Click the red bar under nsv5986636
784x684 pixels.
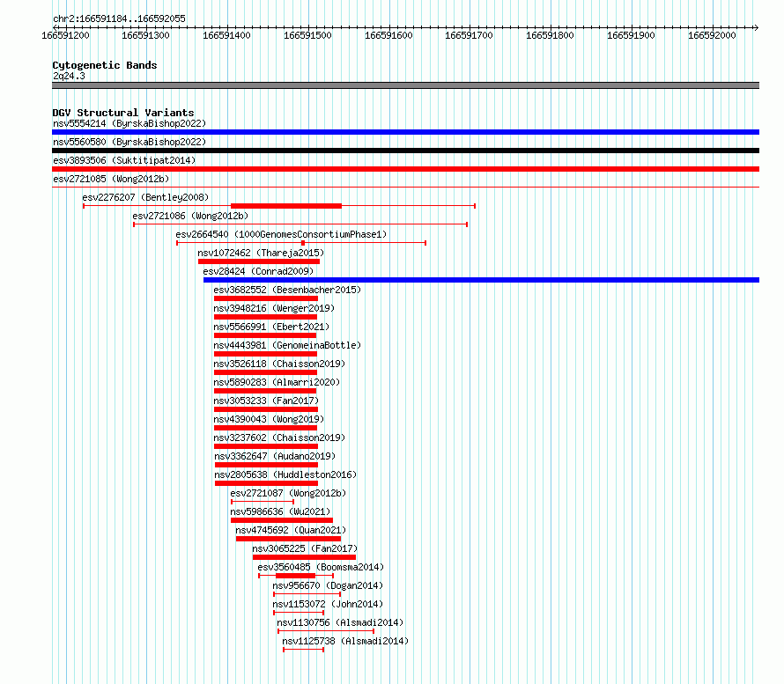click(x=282, y=520)
